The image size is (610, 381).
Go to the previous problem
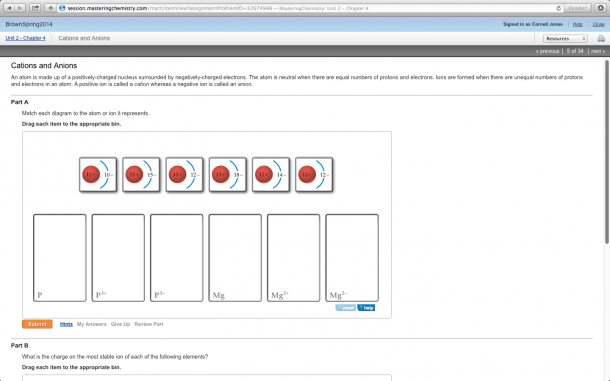pos(547,51)
